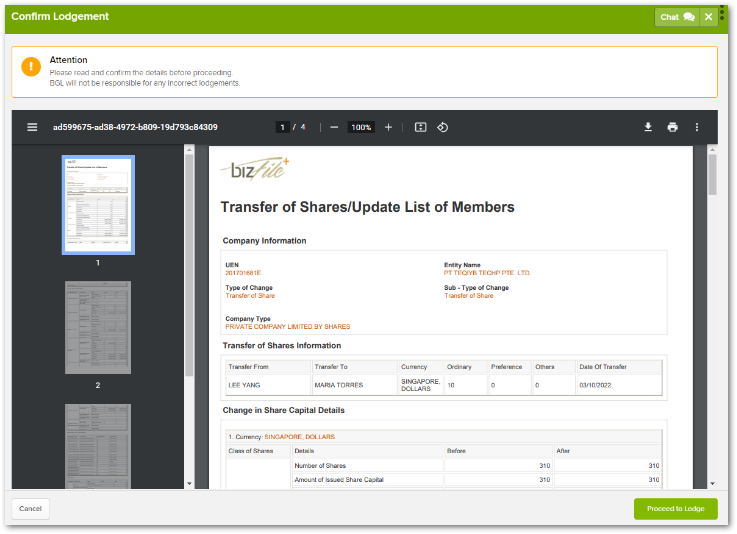Click the SINGAPORE, DOLLARS currency cell
Viewport: 737px width, 534px height.
420,385
